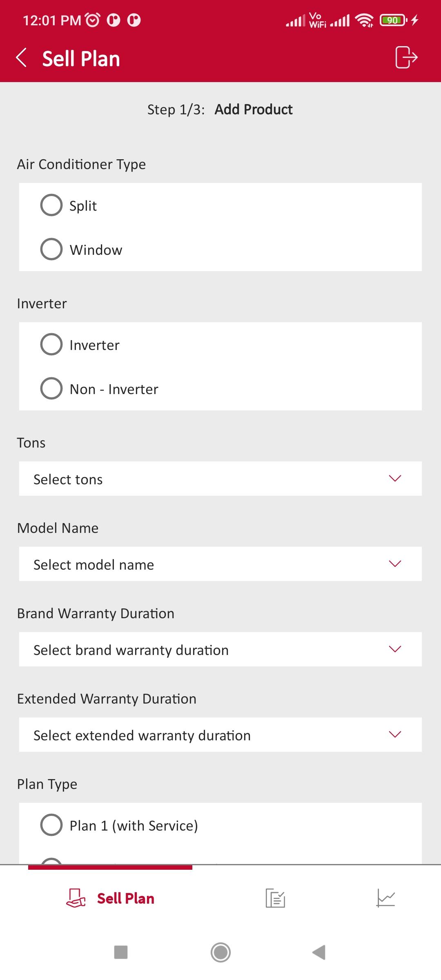Screen dimensions: 441x980
Task: Open Select brand warranty duration dropdown
Action: click(x=220, y=650)
